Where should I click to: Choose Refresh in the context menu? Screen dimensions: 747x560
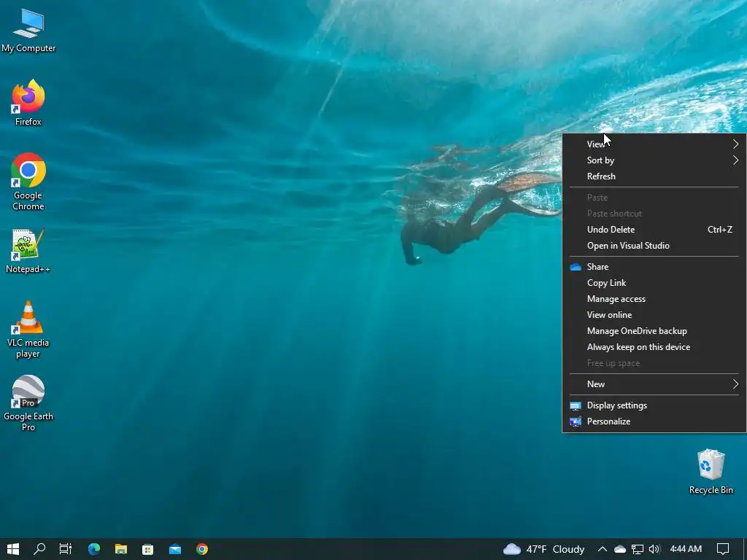point(654,176)
